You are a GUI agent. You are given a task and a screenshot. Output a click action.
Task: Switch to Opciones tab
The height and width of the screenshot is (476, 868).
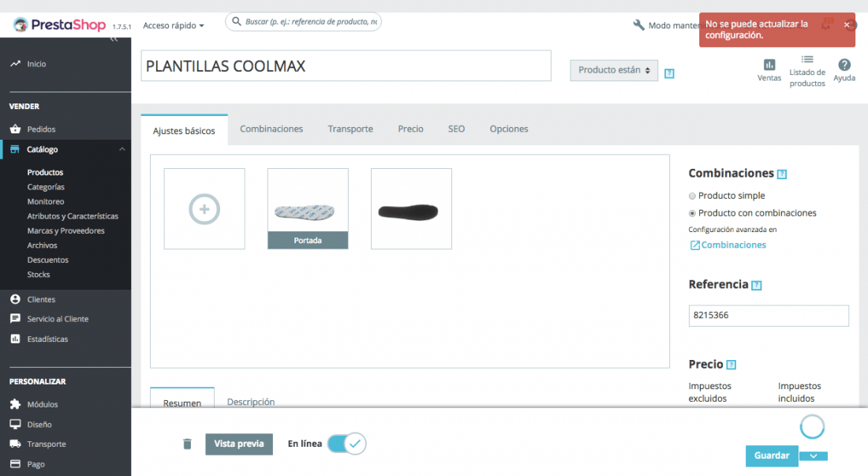(x=509, y=129)
